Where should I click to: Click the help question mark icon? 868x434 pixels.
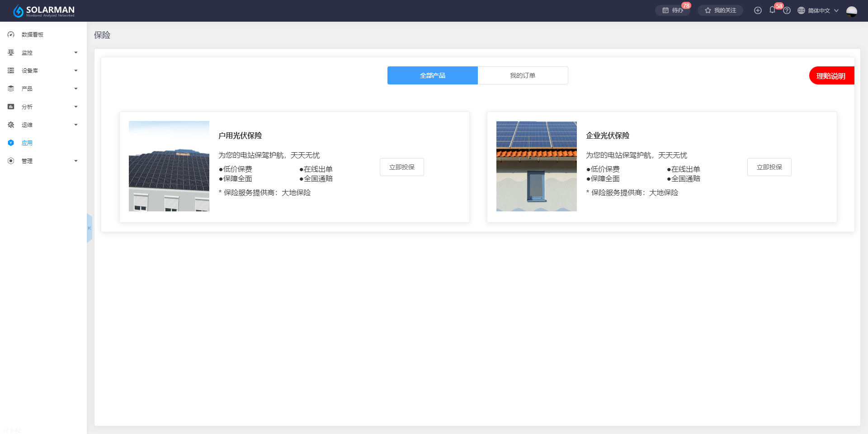pyautogui.click(x=787, y=10)
